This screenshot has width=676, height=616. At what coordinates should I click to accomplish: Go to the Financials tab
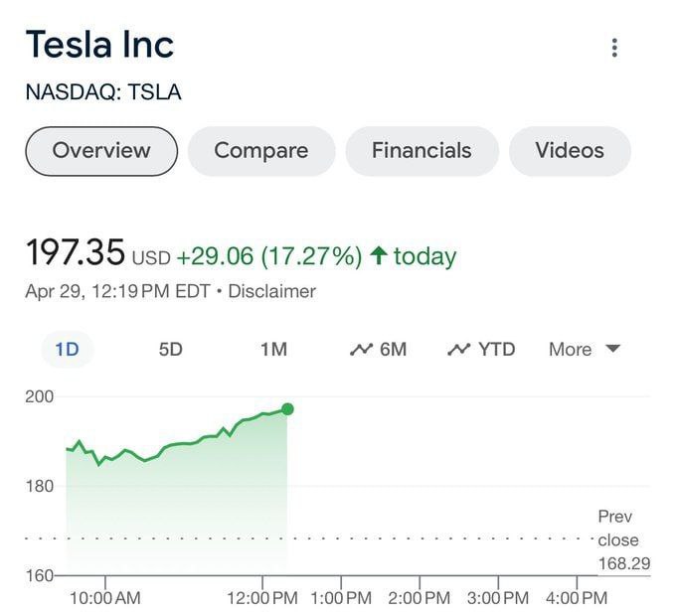click(x=422, y=151)
